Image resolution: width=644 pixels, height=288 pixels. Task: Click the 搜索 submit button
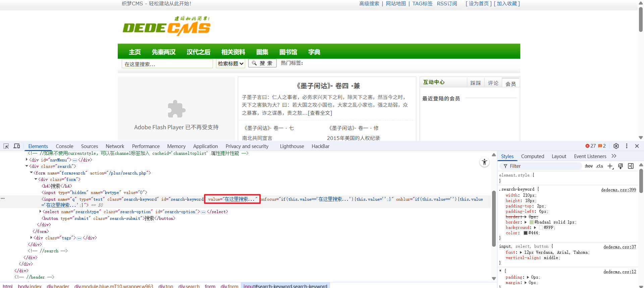[x=262, y=63]
